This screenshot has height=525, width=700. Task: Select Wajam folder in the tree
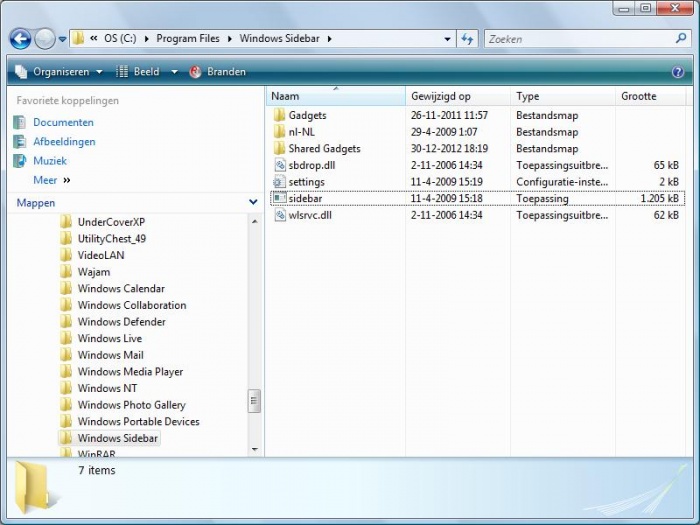pos(94,272)
